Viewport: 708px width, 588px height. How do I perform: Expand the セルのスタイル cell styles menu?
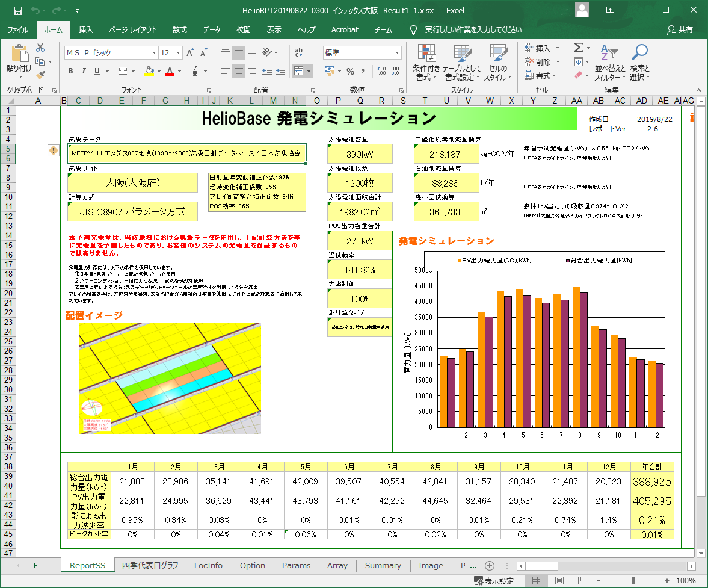(497, 63)
